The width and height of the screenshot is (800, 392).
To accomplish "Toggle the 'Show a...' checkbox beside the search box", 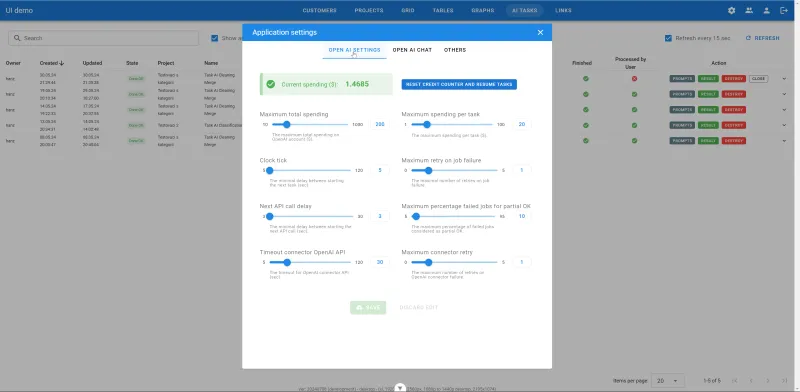I will tap(215, 38).
